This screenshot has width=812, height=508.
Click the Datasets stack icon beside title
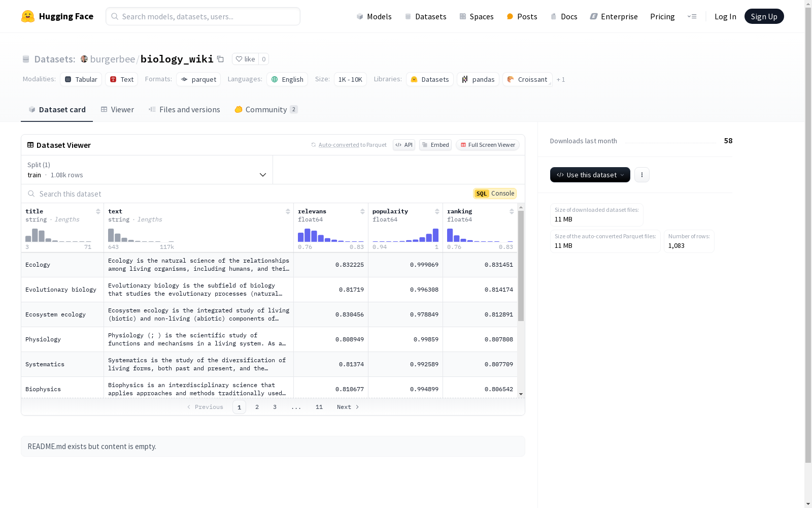[x=26, y=59]
